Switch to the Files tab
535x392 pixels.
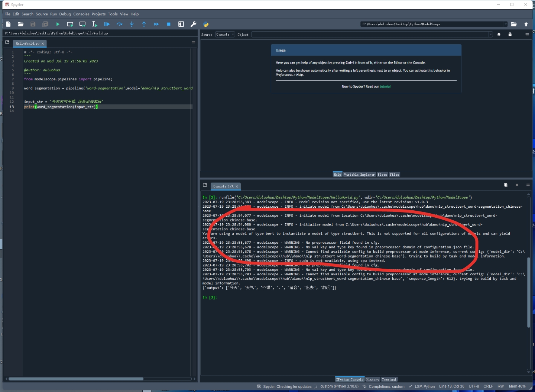coord(394,175)
